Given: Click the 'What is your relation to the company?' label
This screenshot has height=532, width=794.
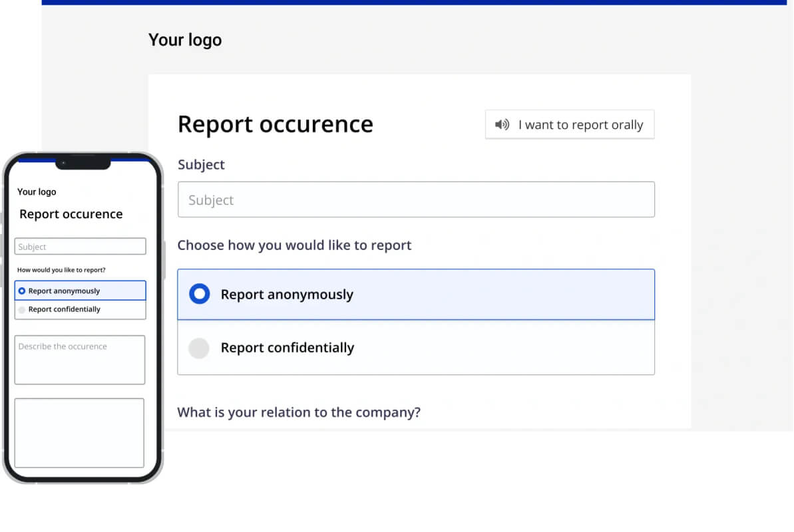Looking at the screenshot, I should (299, 412).
